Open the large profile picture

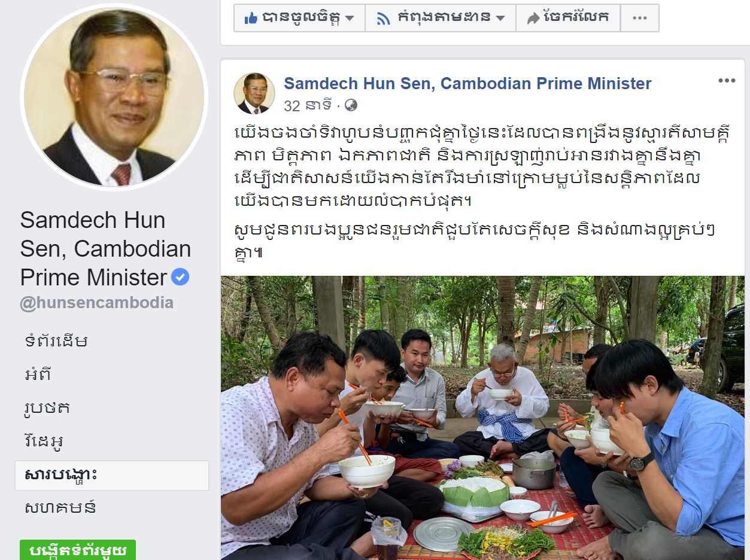click(x=114, y=97)
